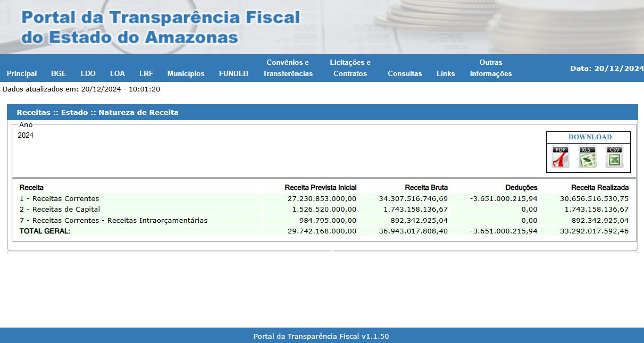Open the LRF menu
This screenshot has width=644, height=343.
pos(146,73)
